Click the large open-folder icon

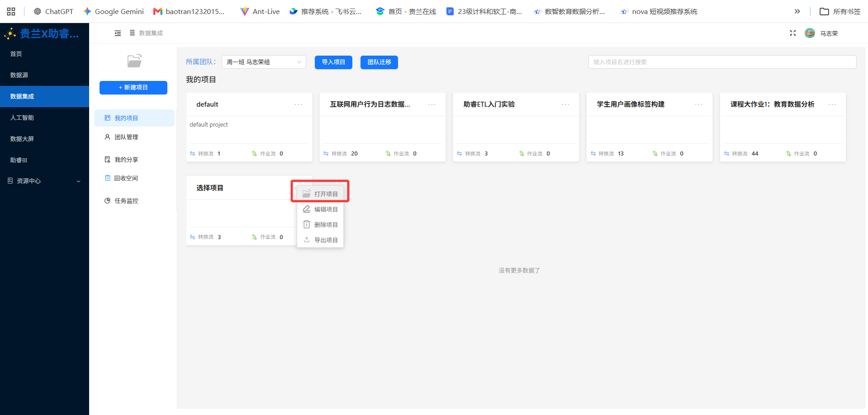(x=134, y=61)
